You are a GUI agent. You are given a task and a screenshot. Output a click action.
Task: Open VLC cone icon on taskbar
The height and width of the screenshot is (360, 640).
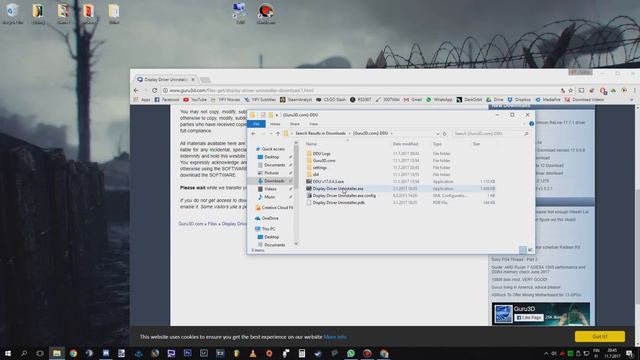click(x=253, y=353)
